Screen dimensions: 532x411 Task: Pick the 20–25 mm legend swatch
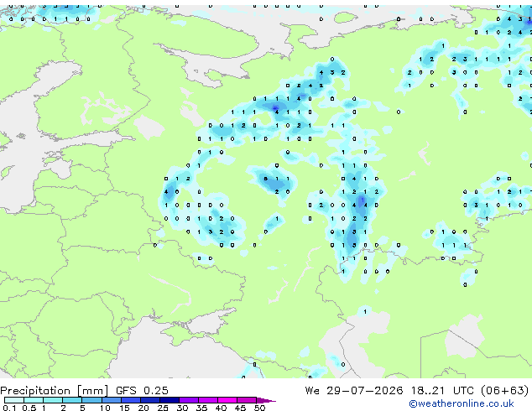149,400
